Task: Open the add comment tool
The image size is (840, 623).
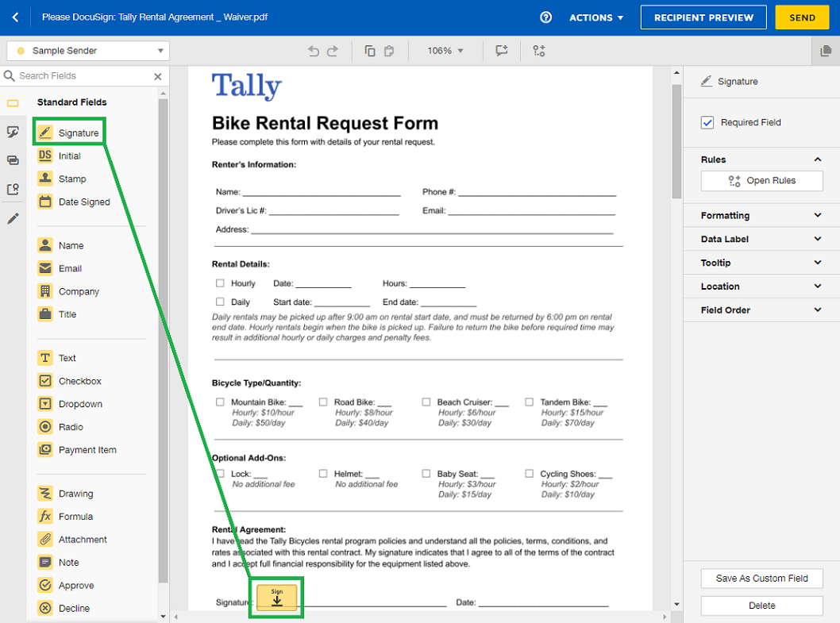Action: click(501, 50)
